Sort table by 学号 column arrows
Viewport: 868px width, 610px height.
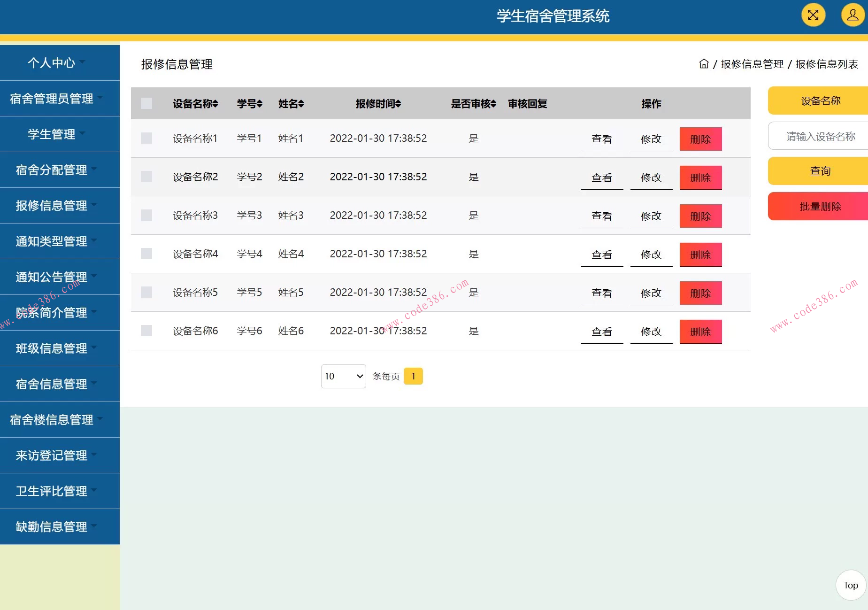259,104
